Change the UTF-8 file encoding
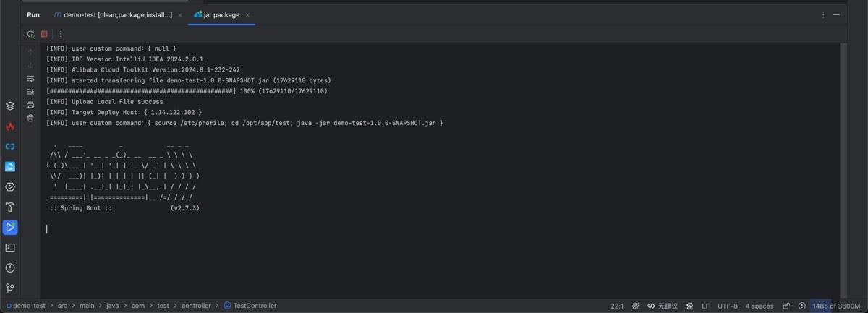The width and height of the screenshot is (868, 313). (x=727, y=306)
